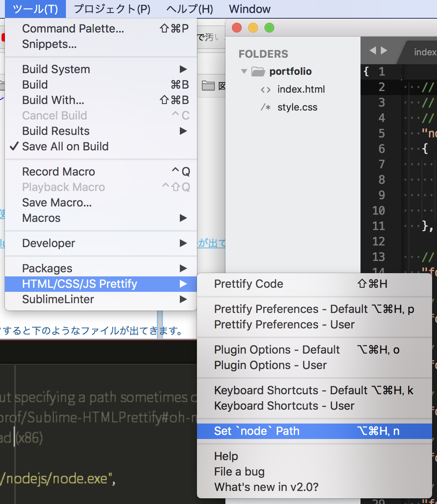Open the Window menu
The height and width of the screenshot is (504, 437).
249,9
